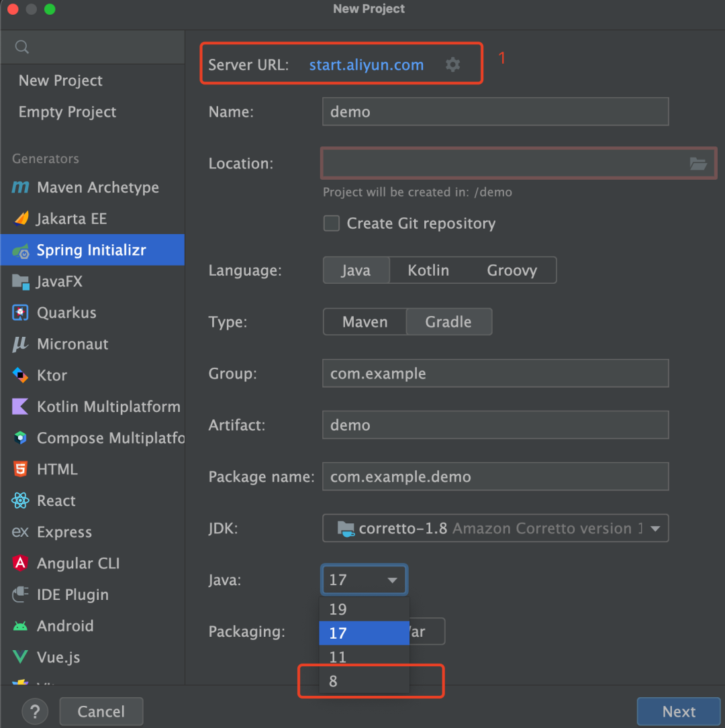Click the Next button
725x728 pixels.
[x=679, y=711]
